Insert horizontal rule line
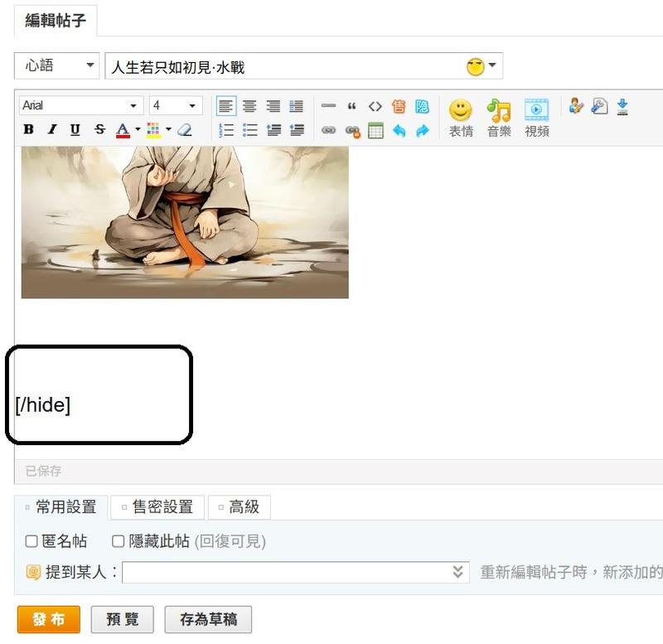This screenshot has height=644, width=663. tap(328, 106)
